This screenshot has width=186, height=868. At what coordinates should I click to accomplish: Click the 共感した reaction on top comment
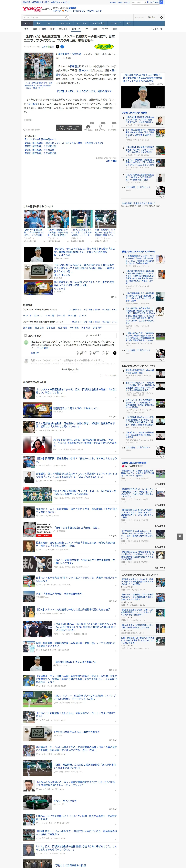click(82, 353)
